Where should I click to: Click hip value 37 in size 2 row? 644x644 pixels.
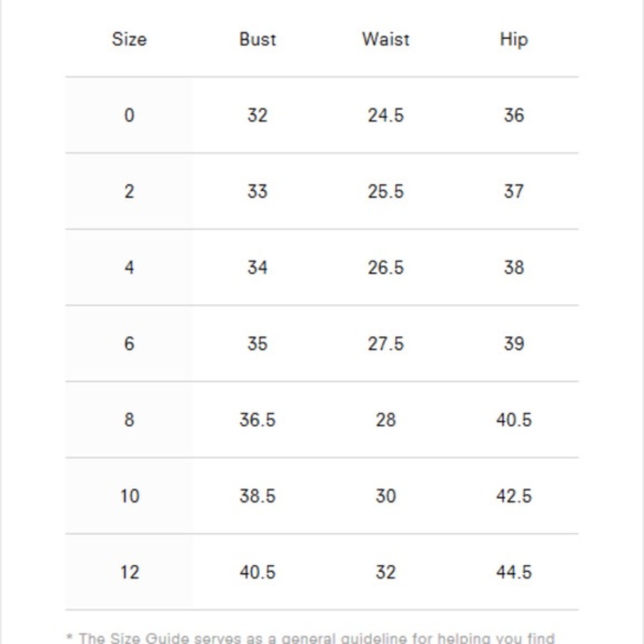click(x=514, y=191)
